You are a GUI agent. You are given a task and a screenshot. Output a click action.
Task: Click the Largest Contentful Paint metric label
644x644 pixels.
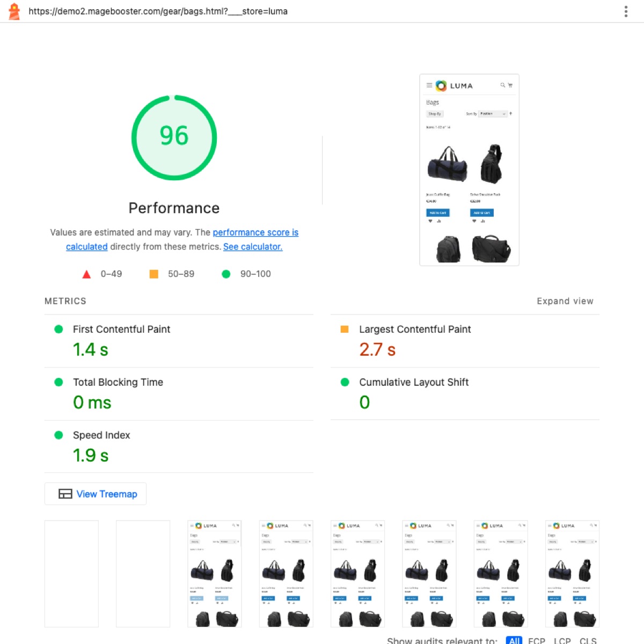click(415, 330)
